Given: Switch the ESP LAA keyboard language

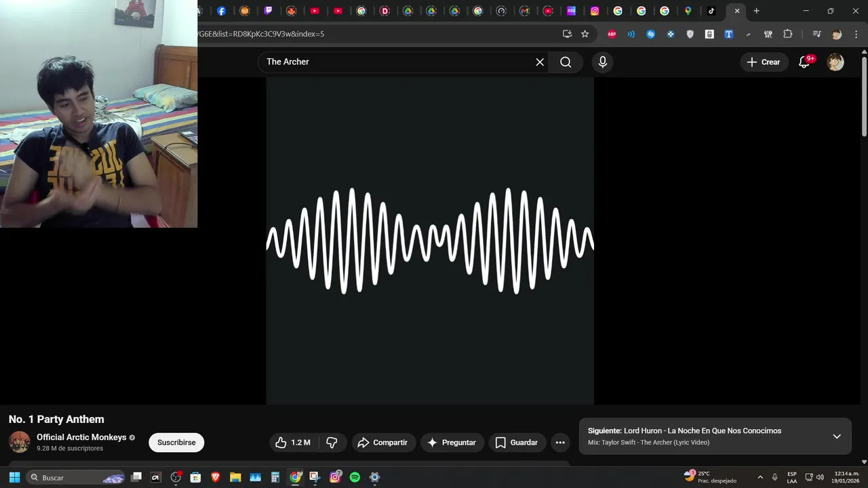Looking at the screenshot, I should tap(792, 477).
